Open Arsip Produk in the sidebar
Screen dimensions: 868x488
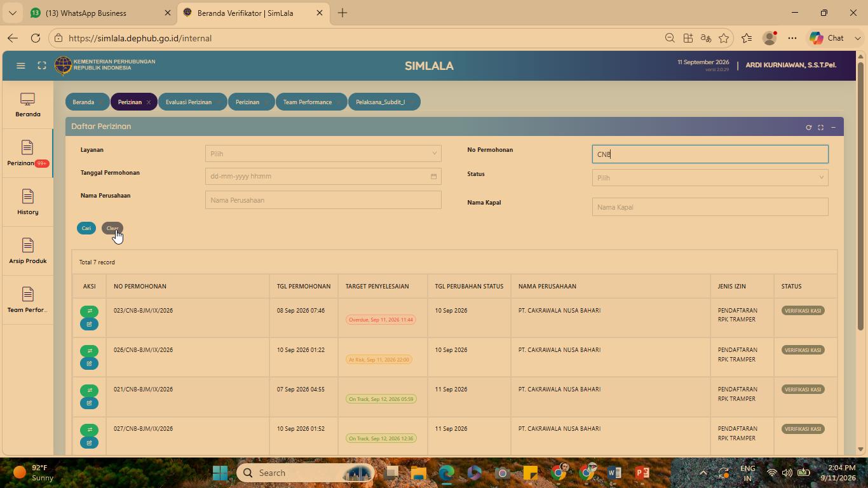27,252
